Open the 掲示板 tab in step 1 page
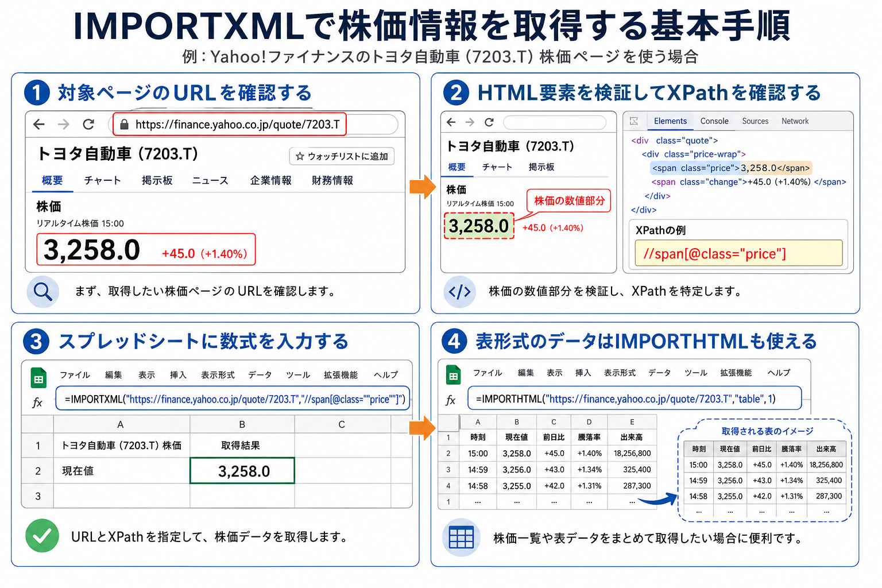 (157, 180)
